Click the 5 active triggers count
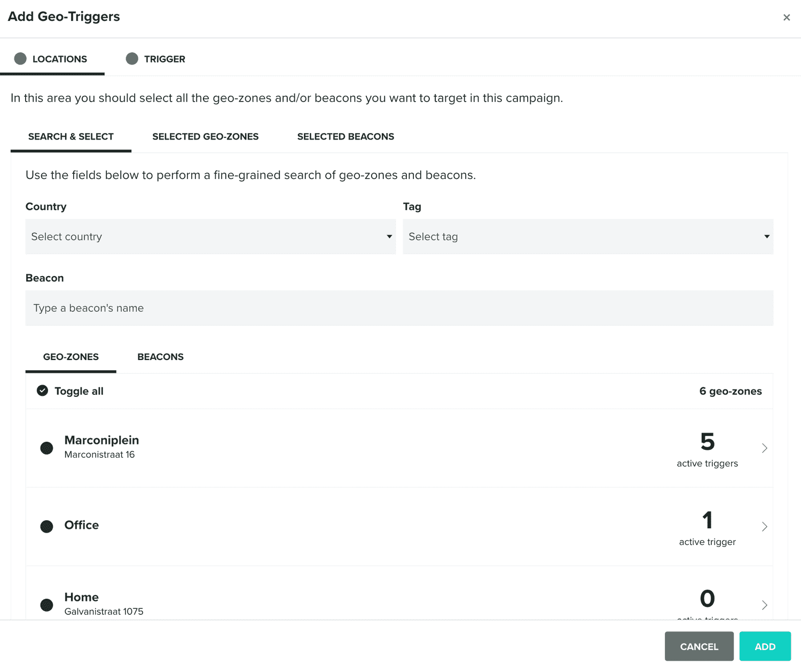The height and width of the screenshot is (672, 801). click(x=708, y=450)
